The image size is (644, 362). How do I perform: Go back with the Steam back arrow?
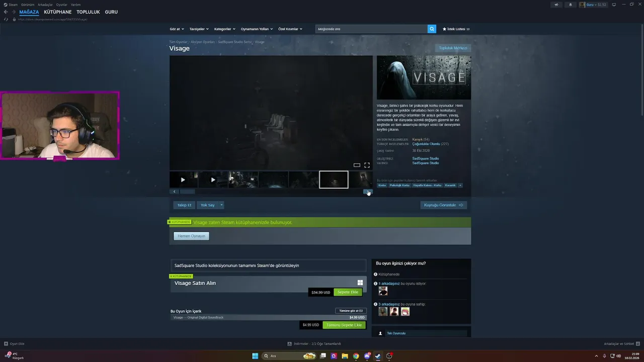click(6, 12)
